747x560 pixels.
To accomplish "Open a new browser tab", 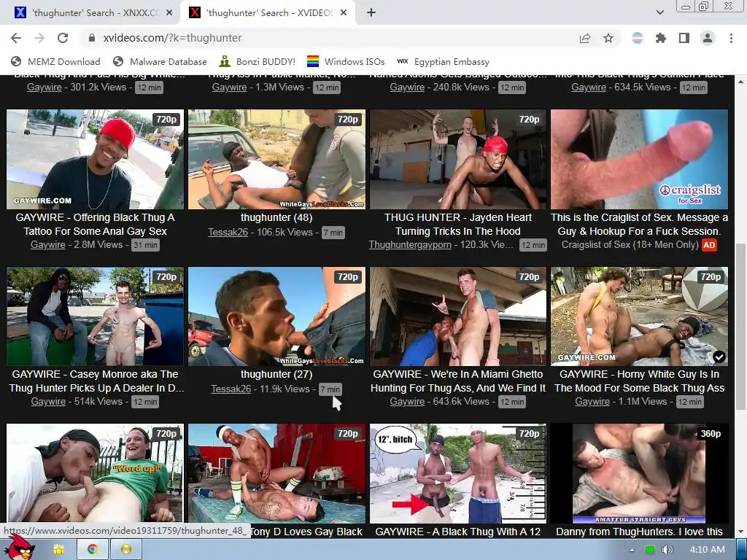I will 371,13.
